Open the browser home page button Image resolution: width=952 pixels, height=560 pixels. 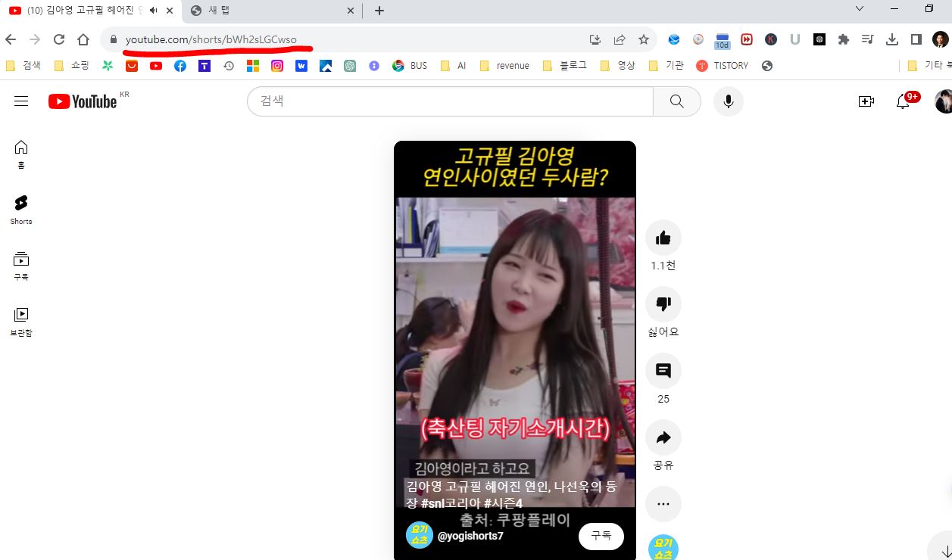(x=83, y=39)
